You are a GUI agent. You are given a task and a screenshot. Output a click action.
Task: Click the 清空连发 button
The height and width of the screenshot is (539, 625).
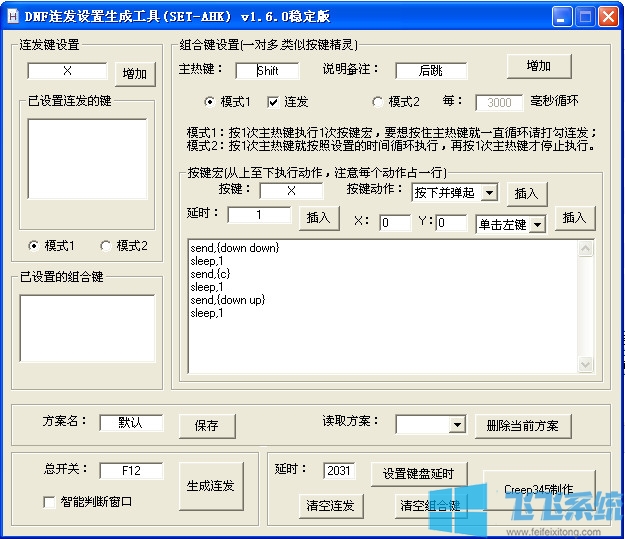click(x=330, y=505)
